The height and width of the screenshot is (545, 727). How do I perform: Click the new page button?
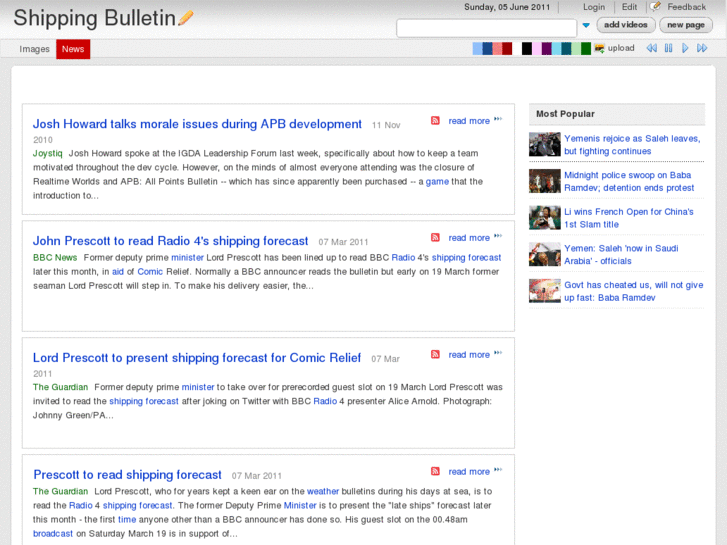pos(686,25)
